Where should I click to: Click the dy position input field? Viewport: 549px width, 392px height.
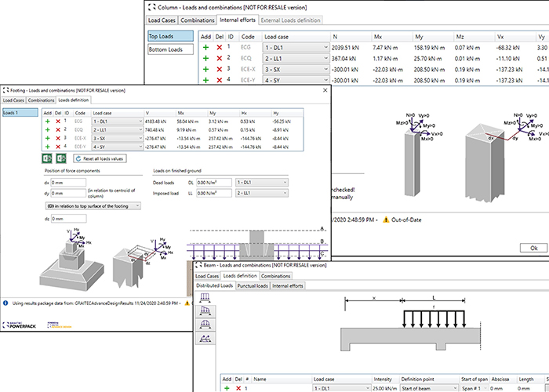click(x=68, y=193)
